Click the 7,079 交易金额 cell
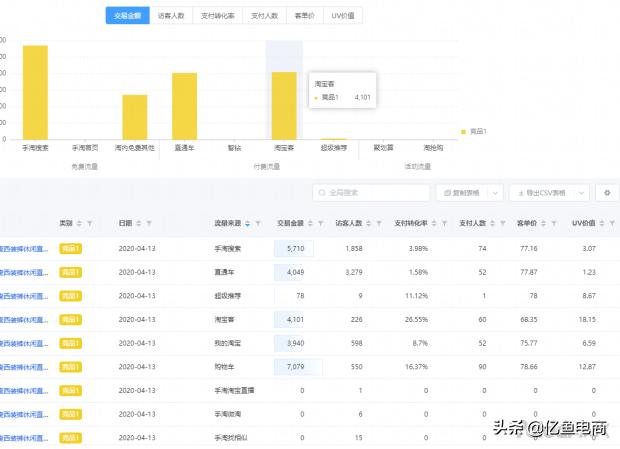The height and width of the screenshot is (449, 620). [295, 367]
